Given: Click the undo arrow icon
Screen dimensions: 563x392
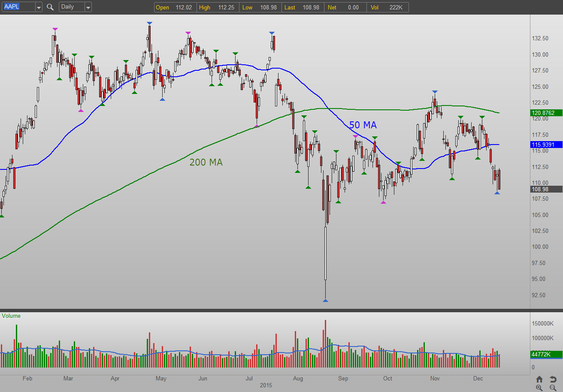Looking at the screenshot, I should pos(553,379).
